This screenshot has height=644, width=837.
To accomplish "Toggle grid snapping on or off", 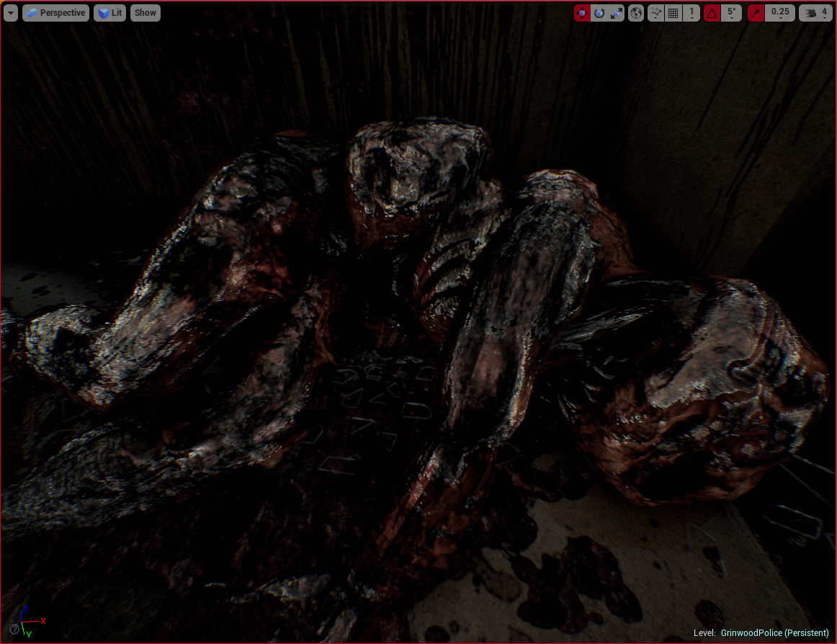I will click(673, 13).
